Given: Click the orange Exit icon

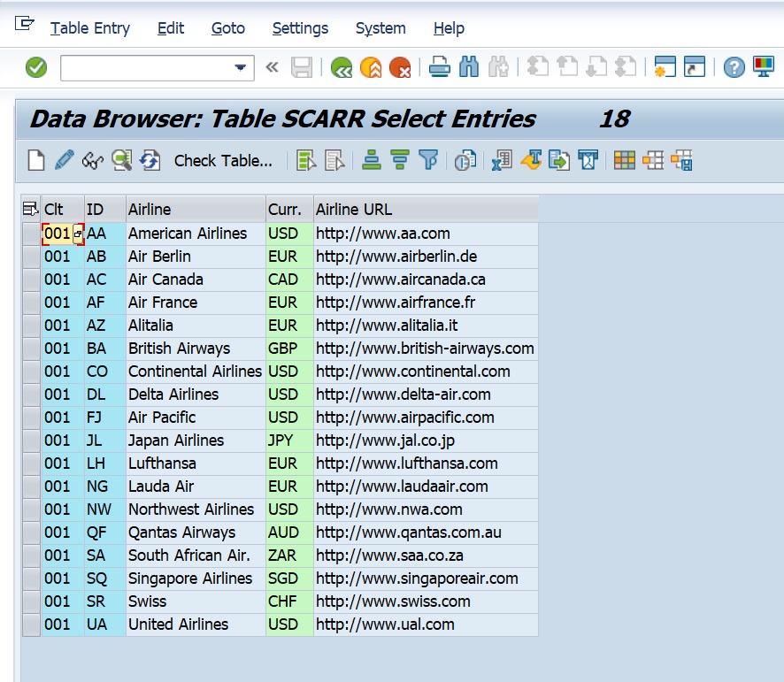Looking at the screenshot, I should pyautogui.click(x=371, y=67).
